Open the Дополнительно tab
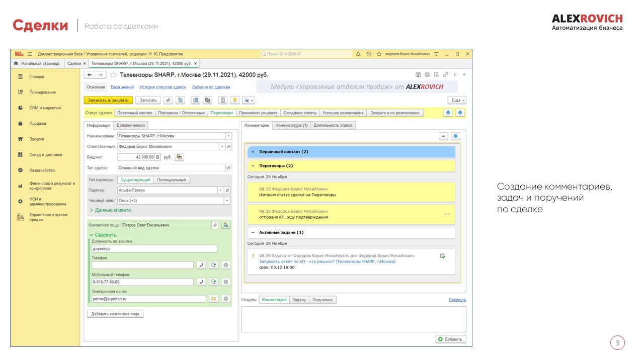This screenshot has height=362, width=644. tap(131, 125)
